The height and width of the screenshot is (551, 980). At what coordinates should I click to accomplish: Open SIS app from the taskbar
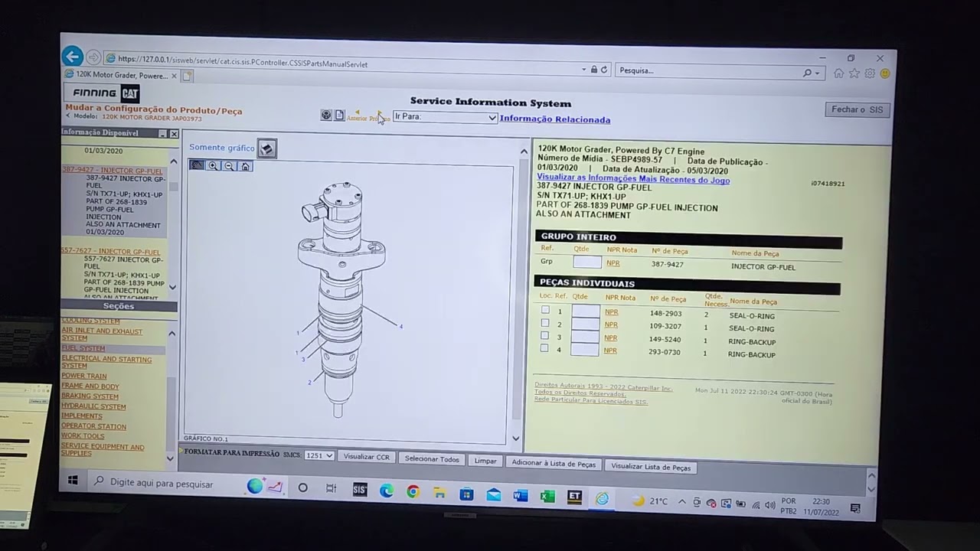[x=360, y=490]
